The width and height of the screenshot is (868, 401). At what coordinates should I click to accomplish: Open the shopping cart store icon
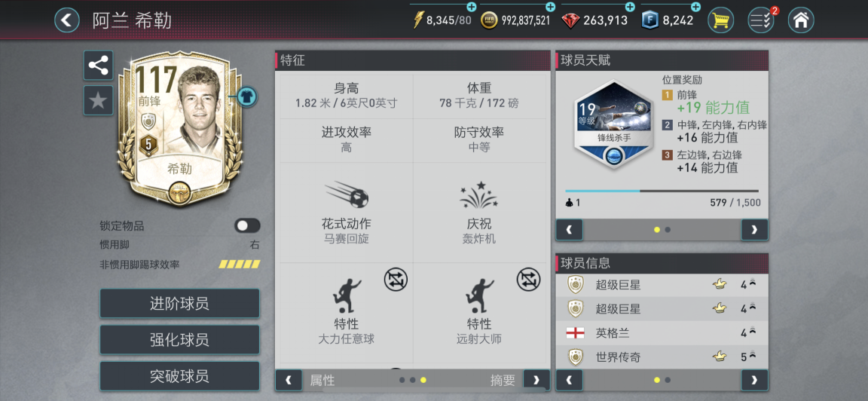point(721,20)
